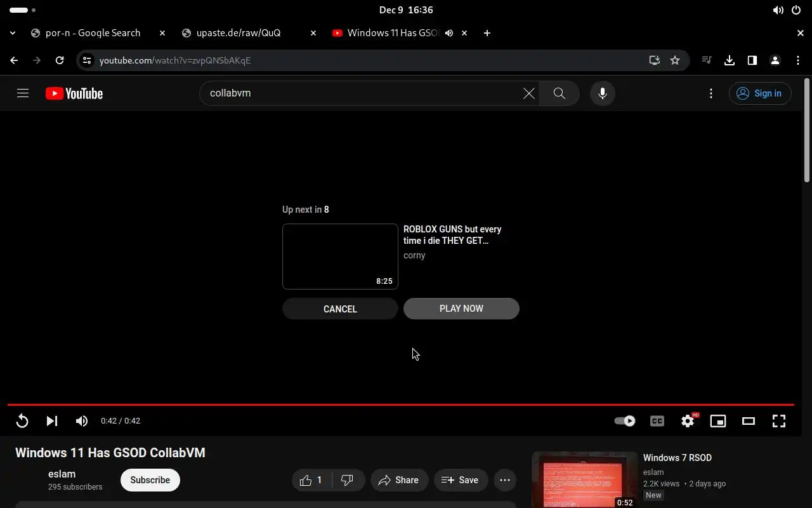Switch to the upaste.de/raw/QuQ tab
The height and width of the screenshot is (508, 812).
pyautogui.click(x=239, y=33)
